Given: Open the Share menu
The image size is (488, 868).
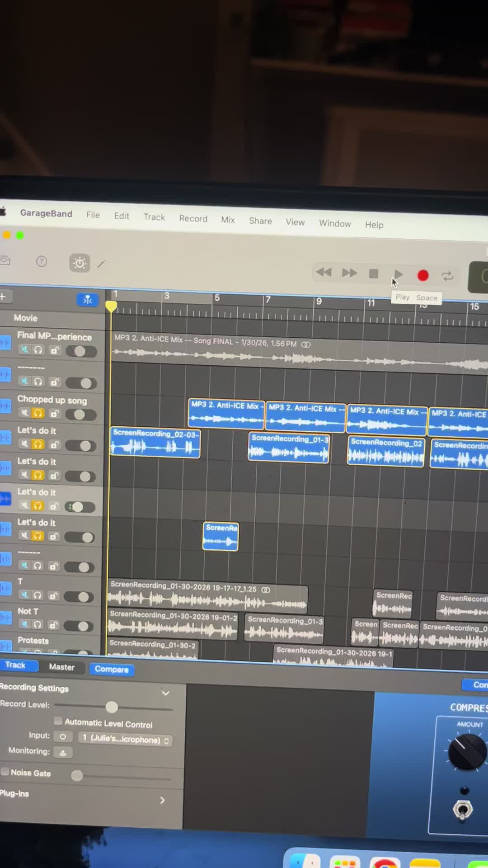Looking at the screenshot, I should click(x=260, y=221).
